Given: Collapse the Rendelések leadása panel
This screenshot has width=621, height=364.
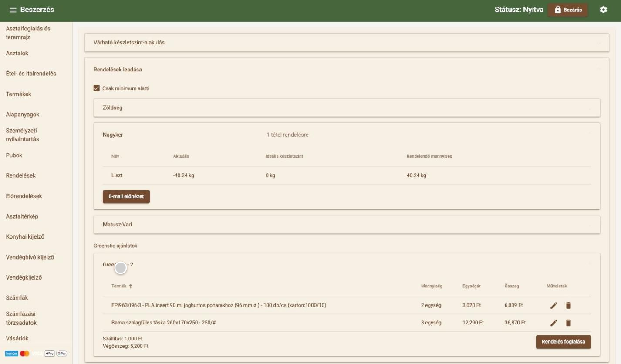Looking at the screenshot, I should pyautogui.click(x=346, y=69).
